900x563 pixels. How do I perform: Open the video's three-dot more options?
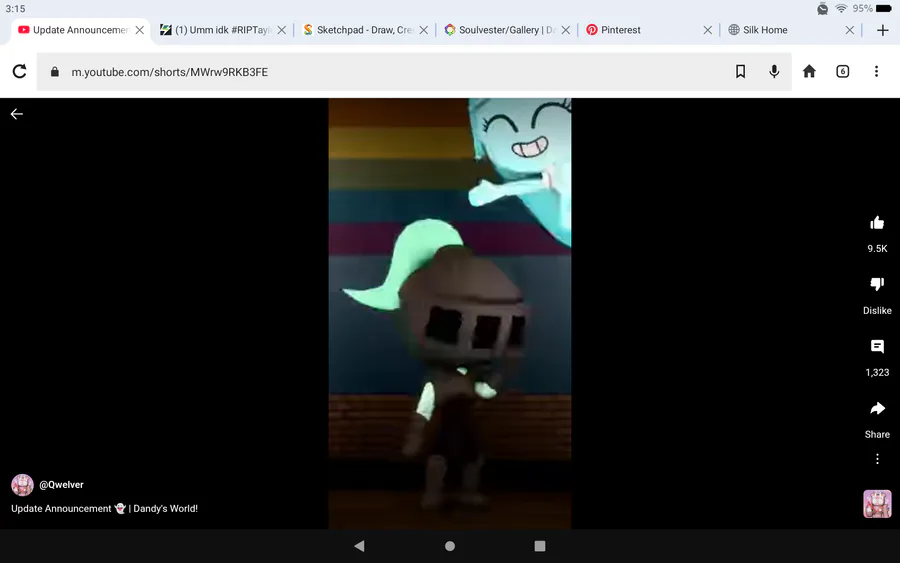[x=877, y=459]
